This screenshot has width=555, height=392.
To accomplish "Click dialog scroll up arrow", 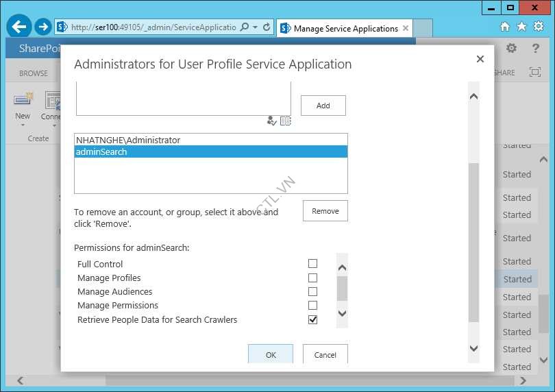I will (473, 97).
